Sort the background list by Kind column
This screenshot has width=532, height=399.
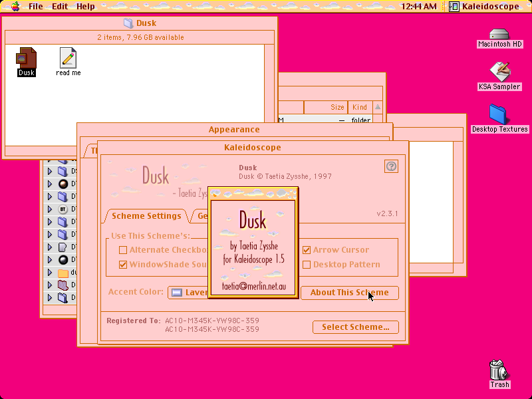click(x=360, y=107)
